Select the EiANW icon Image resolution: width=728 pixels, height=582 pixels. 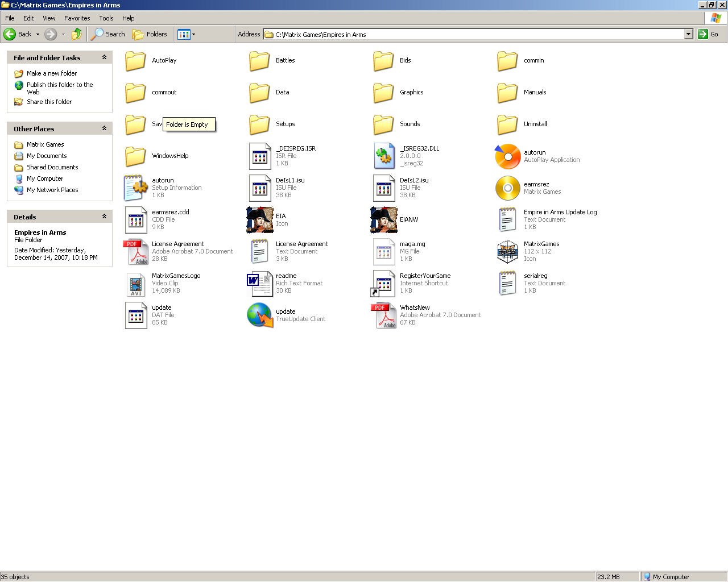(x=384, y=219)
